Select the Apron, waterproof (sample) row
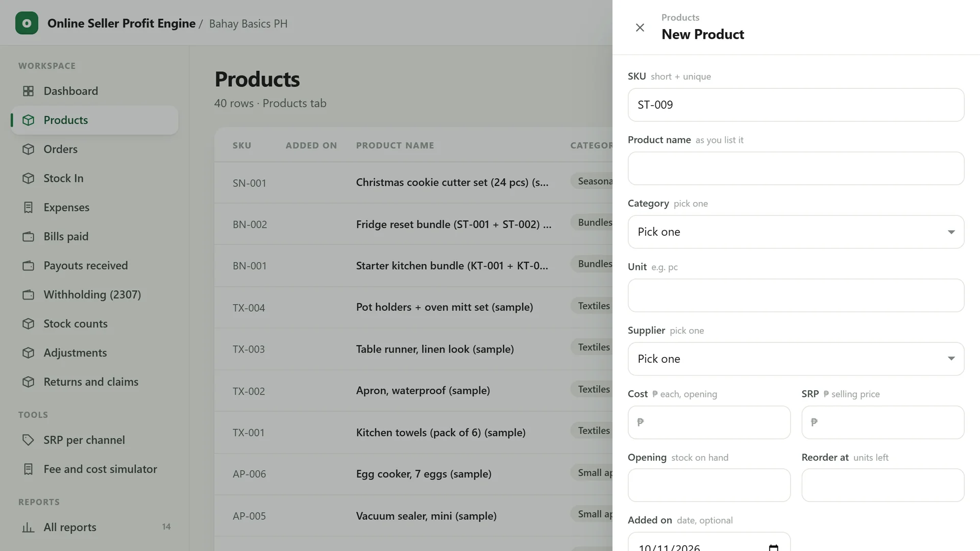Screen dimensions: 980x551 (413, 391)
